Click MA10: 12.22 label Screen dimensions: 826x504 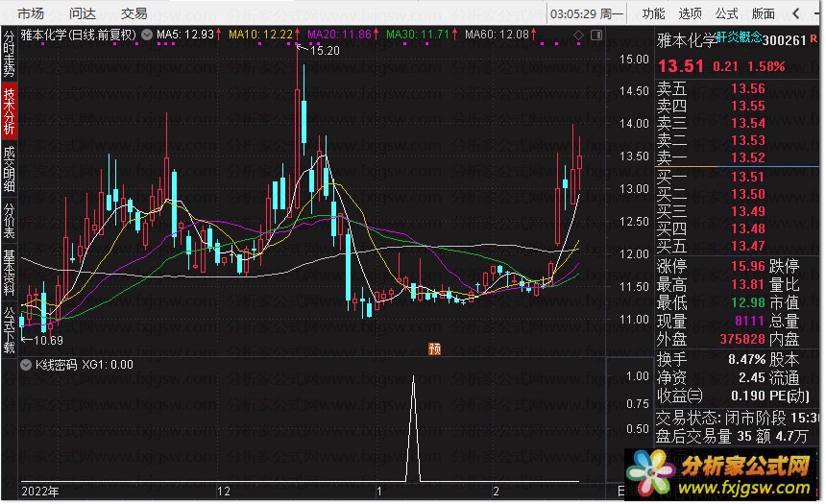(260, 35)
